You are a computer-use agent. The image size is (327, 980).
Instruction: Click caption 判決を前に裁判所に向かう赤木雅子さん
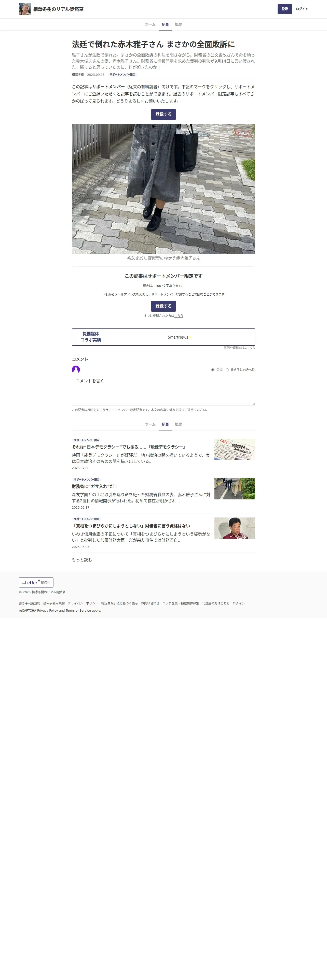[x=163, y=258]
